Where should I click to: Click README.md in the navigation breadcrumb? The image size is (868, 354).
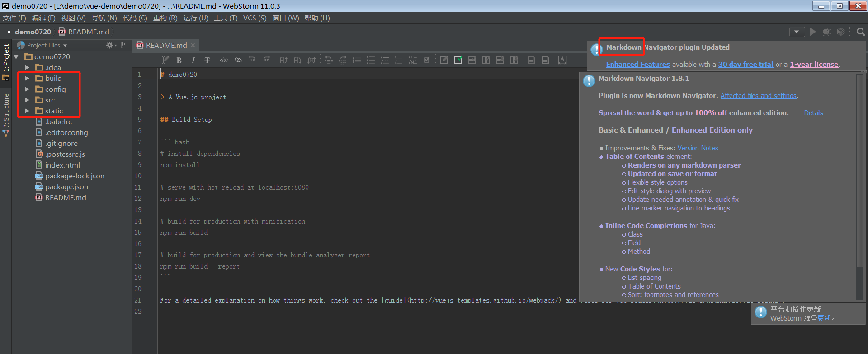coord(84,32)
